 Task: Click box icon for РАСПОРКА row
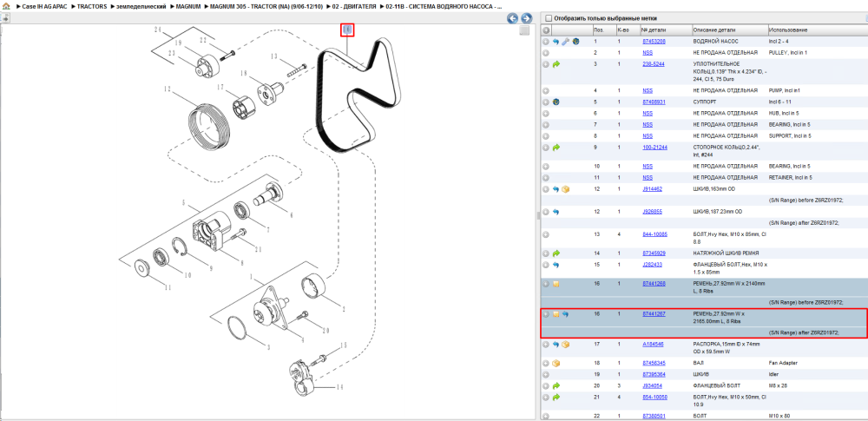point(566,344)
